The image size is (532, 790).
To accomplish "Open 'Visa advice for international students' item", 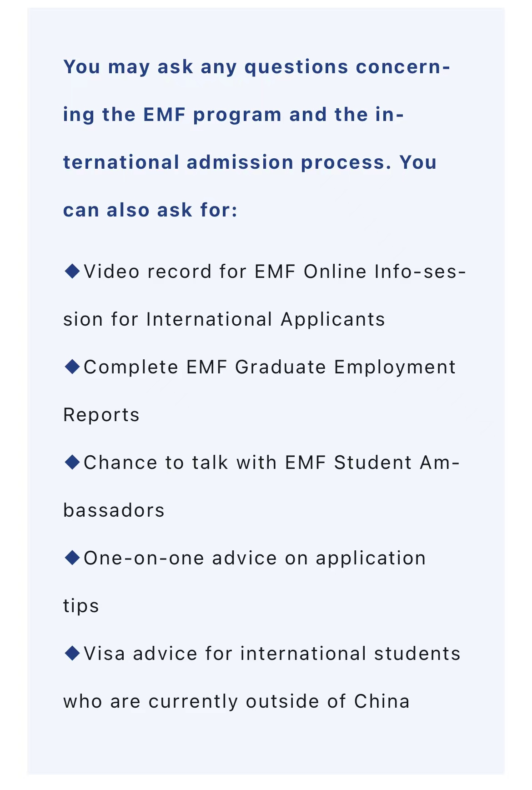I will coord(272,654).
